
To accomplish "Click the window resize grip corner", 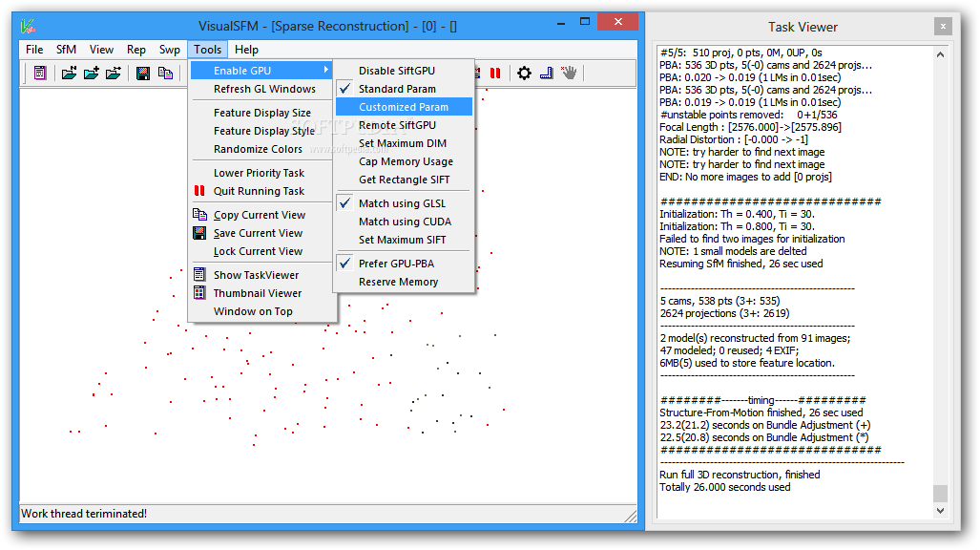I will 631,515.
